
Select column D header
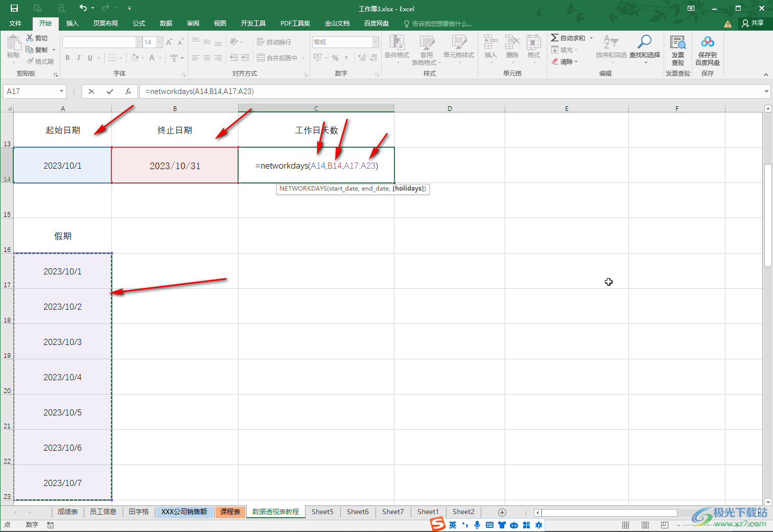pos(450,108)
